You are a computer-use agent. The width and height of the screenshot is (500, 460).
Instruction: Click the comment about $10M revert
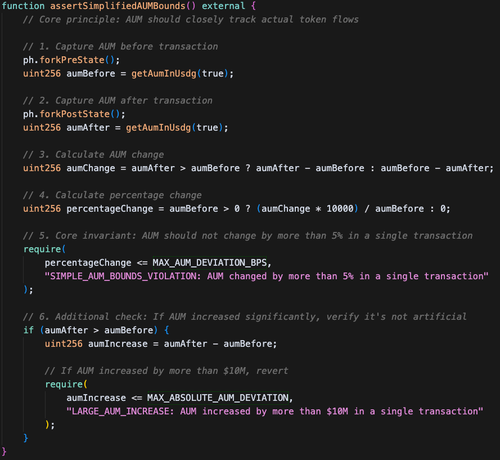click(166, 371)
